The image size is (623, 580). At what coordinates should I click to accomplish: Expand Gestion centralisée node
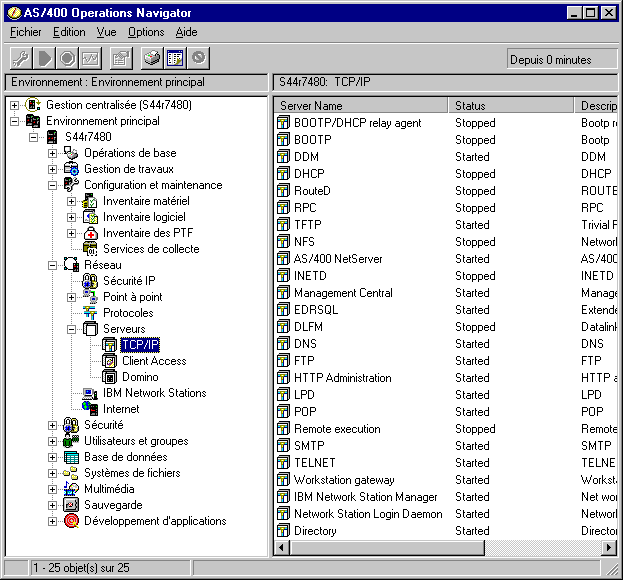point(14,105)
